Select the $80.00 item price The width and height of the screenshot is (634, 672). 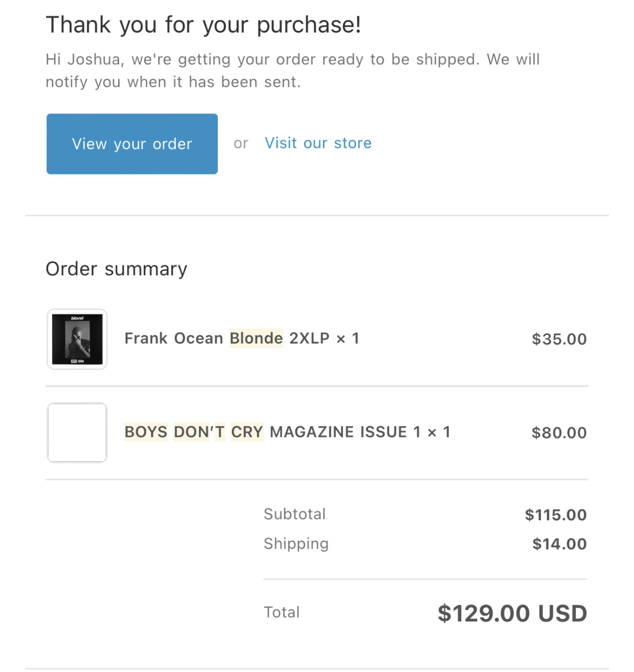pyautogui.click(x=559, y=433)
